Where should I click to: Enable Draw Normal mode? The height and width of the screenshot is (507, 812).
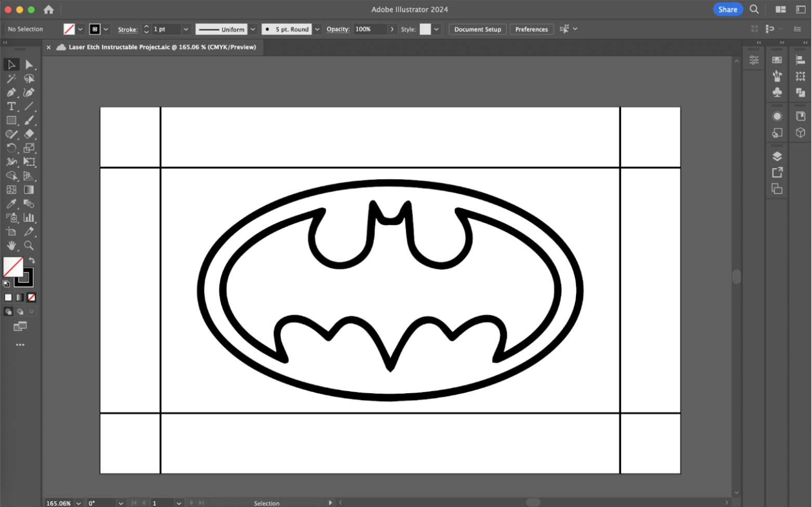(8, 312)
